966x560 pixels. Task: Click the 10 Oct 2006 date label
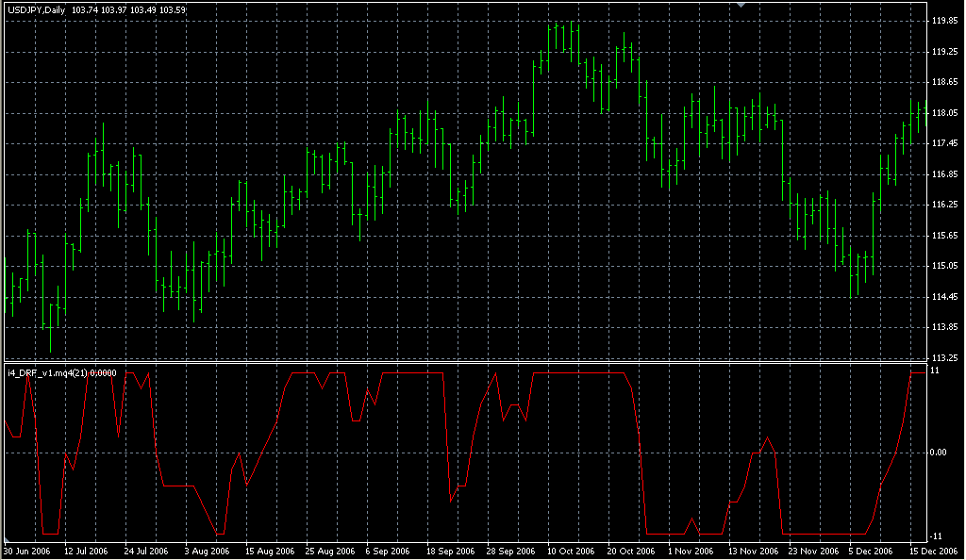[x=572, y=551]
